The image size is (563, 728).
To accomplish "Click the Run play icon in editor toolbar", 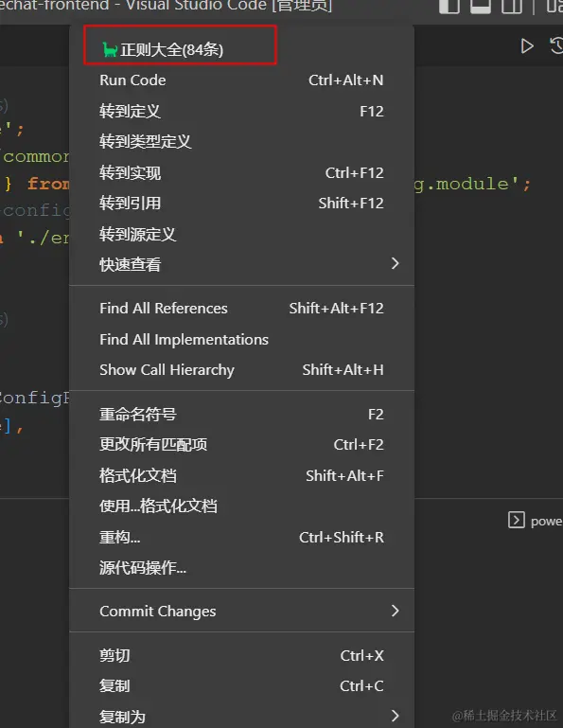I will tap(527, 46).
